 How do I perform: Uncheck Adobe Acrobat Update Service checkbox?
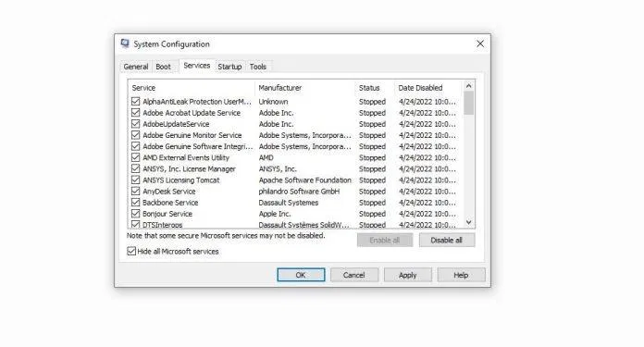click(x=135, y=113)
